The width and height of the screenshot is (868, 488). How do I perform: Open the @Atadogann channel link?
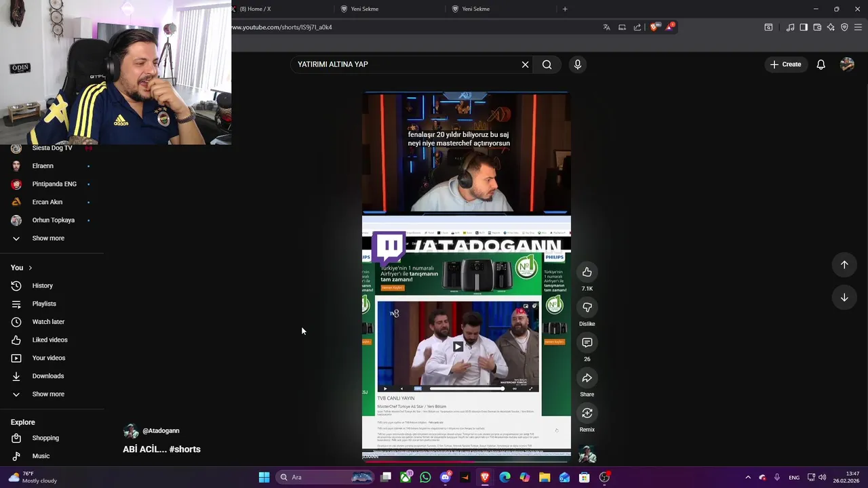[161, 431]
